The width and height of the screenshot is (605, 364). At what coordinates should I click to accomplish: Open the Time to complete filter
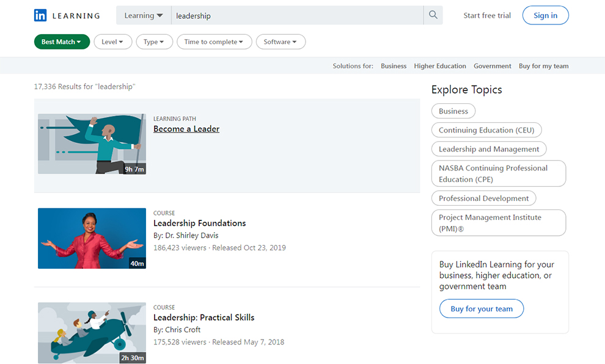(214, 42)
